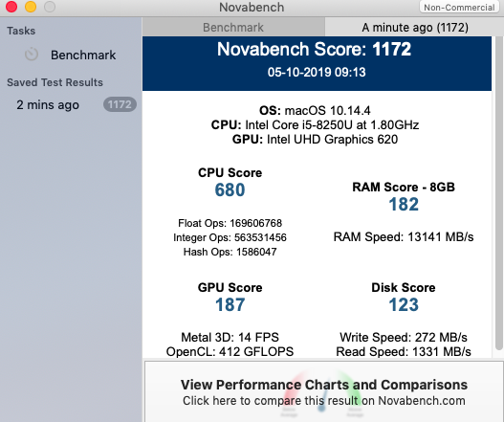This screenshot has width=504, height=422.
Task: Click the RAM Score value 182
Action: point(404,204)
